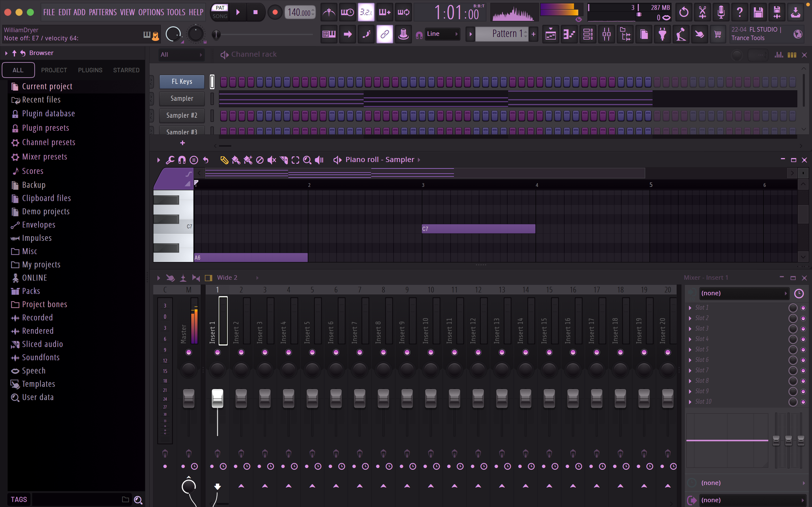Open the PATTERNS menu

click(103, 12)
